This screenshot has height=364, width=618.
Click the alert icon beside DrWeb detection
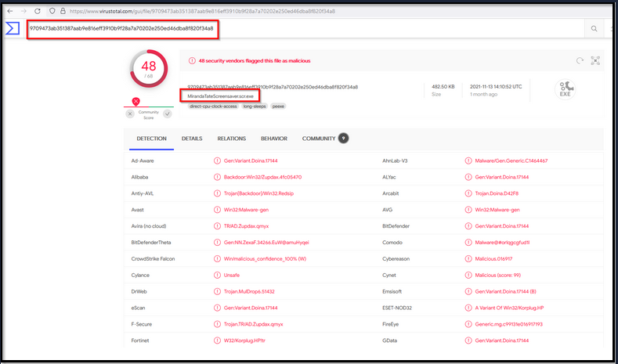coord(217,291)
